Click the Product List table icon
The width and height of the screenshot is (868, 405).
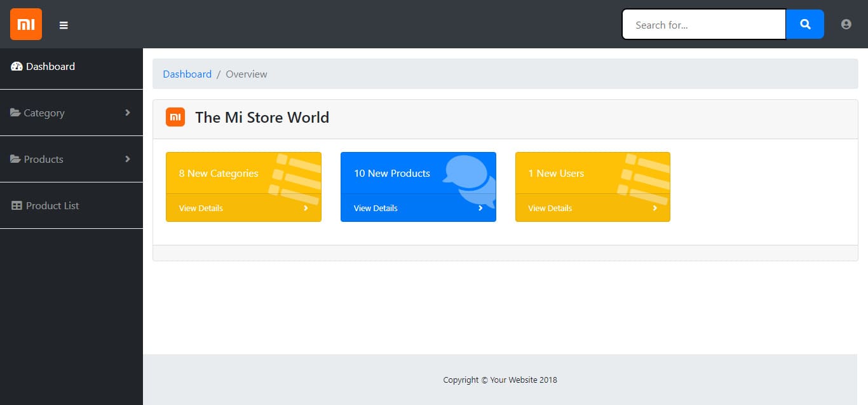tap(17, 206)
